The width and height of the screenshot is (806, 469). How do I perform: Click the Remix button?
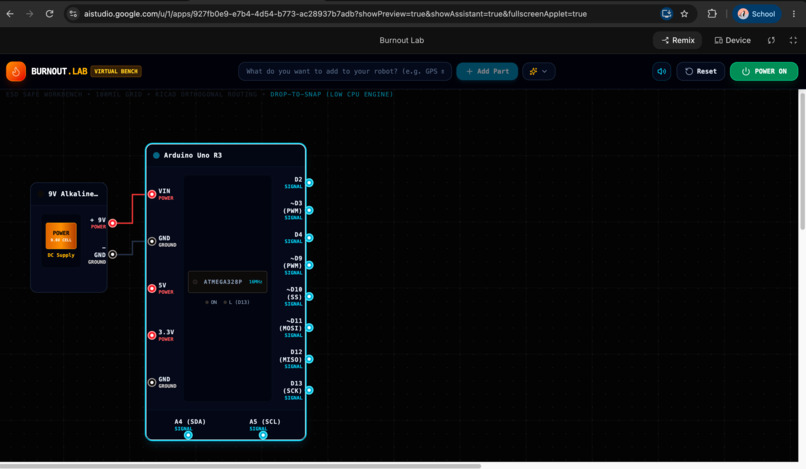pos(677,40)
